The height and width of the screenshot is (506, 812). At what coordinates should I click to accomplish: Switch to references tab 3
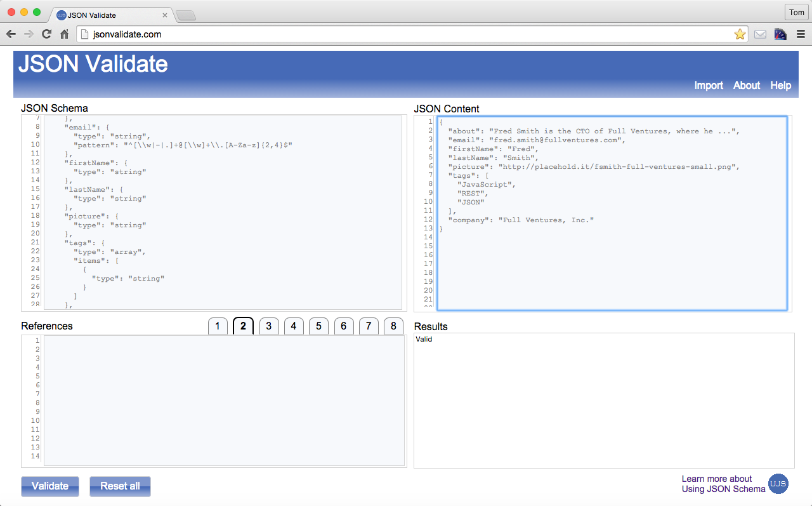268,326
